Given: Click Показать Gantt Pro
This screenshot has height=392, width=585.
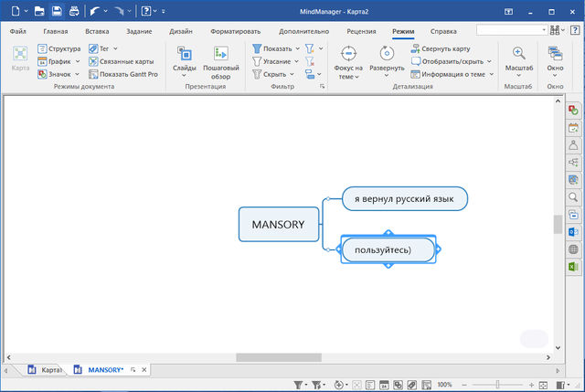Looking at the screenshot, I should 123,74.
